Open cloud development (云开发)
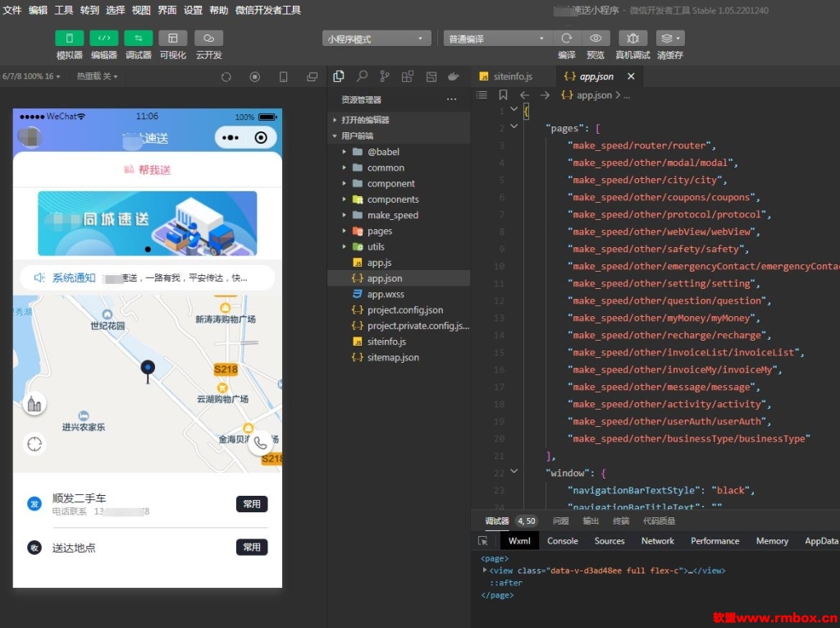This screenshot has height=628, width=840. point(209,39)
